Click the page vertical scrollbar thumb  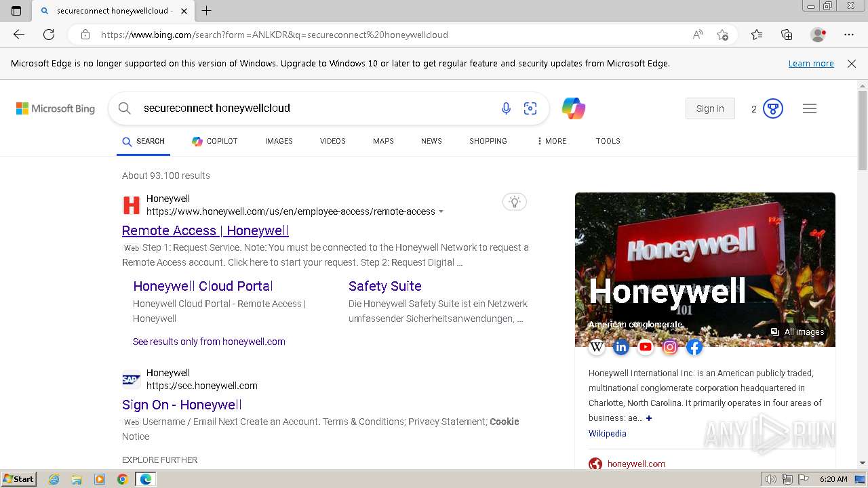coord(863,129)
